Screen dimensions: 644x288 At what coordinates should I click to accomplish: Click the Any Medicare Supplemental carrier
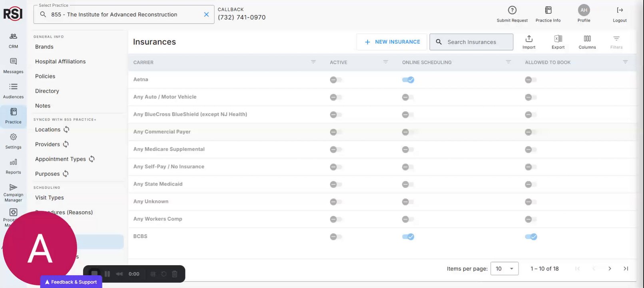point(169,149)
